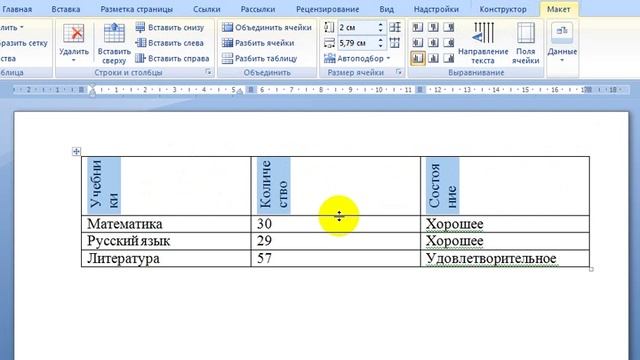Align cell text bottom left
This screenshot has width=640, height=360.
418,58
